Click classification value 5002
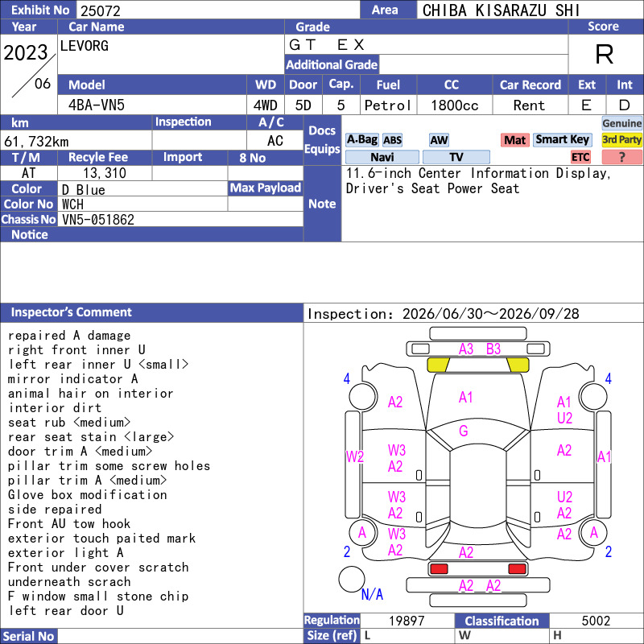 [596, 621]
